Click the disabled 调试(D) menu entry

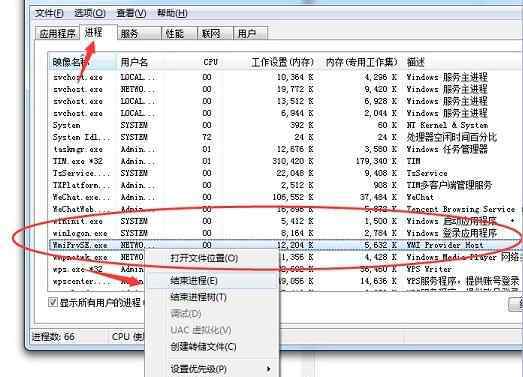[186, 314]
